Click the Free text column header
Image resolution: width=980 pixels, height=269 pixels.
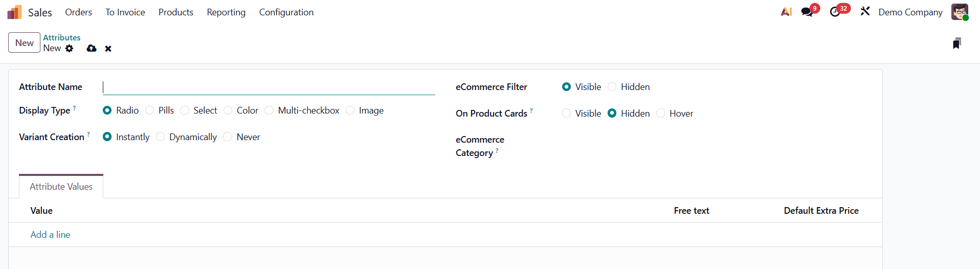pyautogui.click(x=692, y=211)
